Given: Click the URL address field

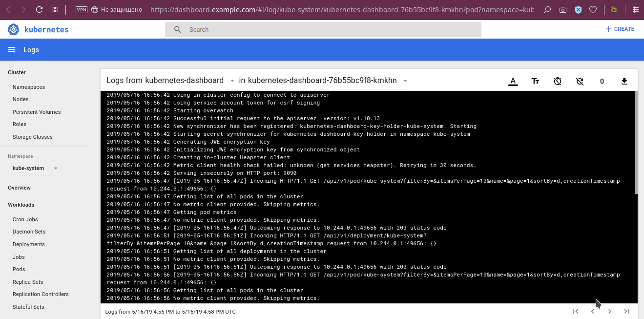Looking at the screenshot, I should pyautogui.click(x=342, y=10).
